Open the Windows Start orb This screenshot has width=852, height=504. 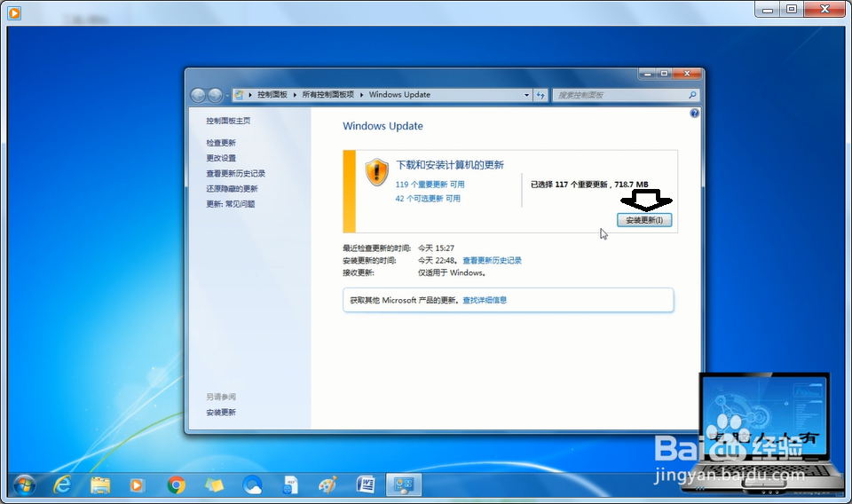tap(25, 484)
